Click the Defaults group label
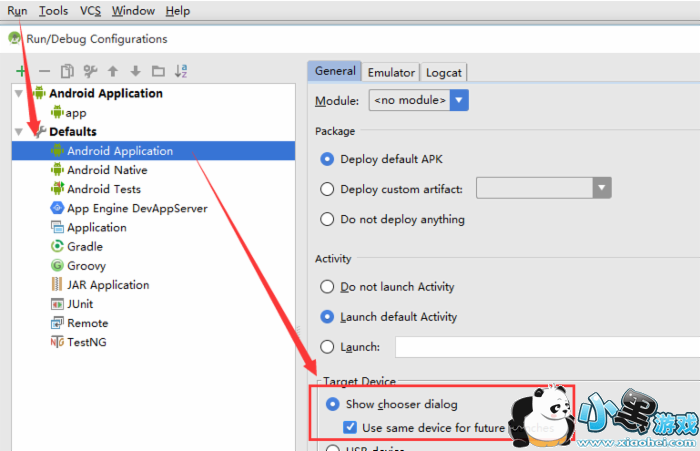This screenshot has height=451, width=700. [x=73, y=132]
